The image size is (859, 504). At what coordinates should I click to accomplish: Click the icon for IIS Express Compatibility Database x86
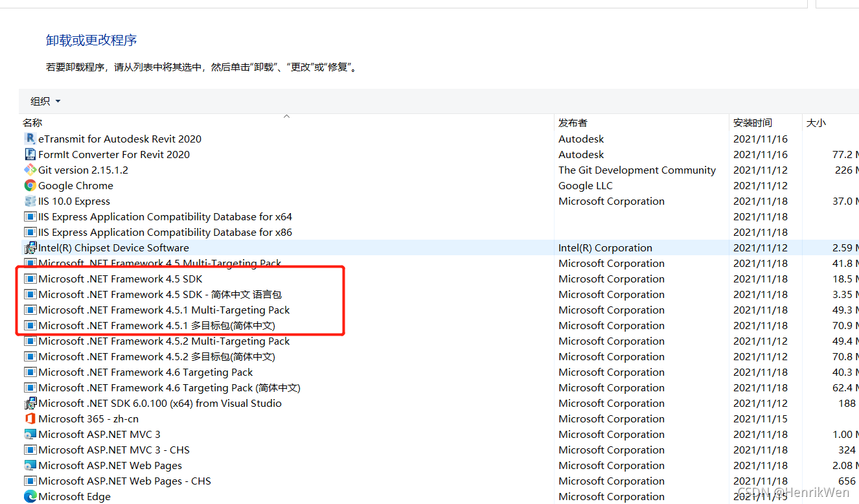(x=30, y=232)
